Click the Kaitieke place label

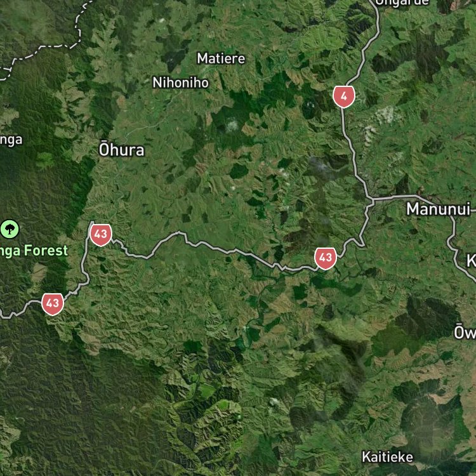click(x=387, y=457)
